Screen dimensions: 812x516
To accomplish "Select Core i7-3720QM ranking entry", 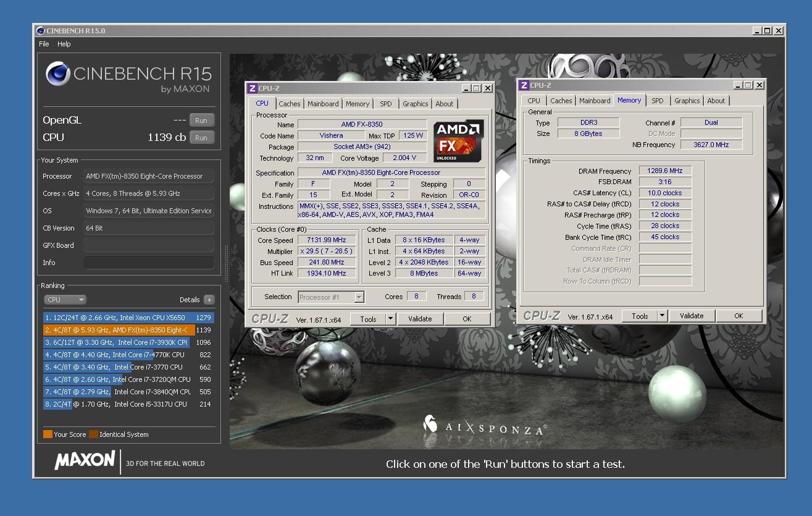I will [128, 379].
